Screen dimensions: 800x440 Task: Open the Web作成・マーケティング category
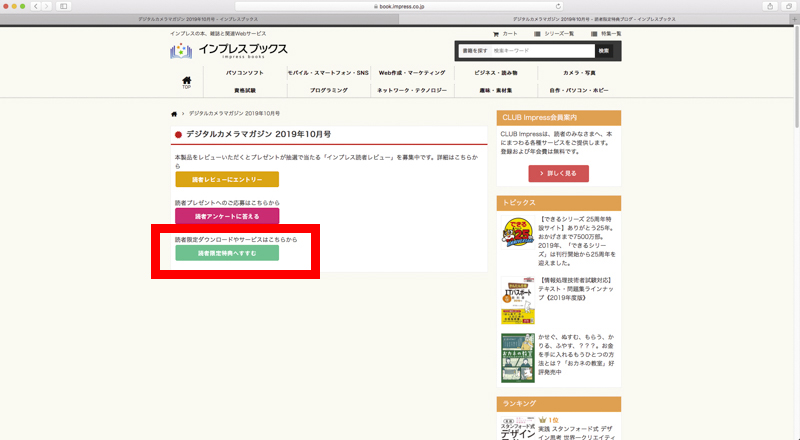412,73
